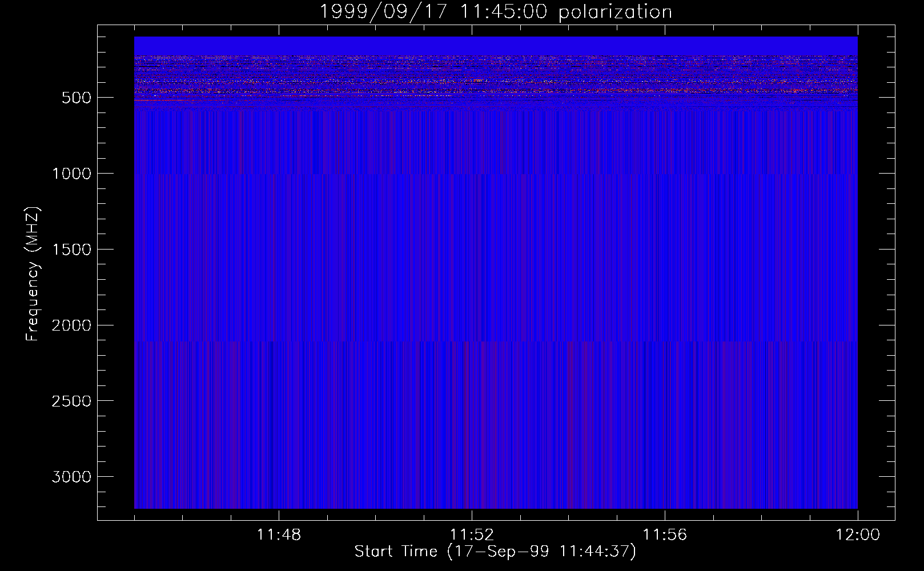Click the 'Start Time (17-Sep-99 11:44:37)' axis label

[495, 552]
